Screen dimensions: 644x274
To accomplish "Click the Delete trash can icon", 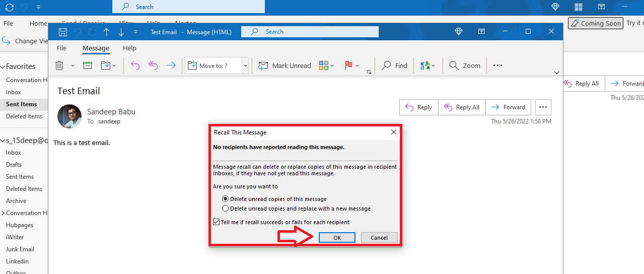I will (59, 65).
